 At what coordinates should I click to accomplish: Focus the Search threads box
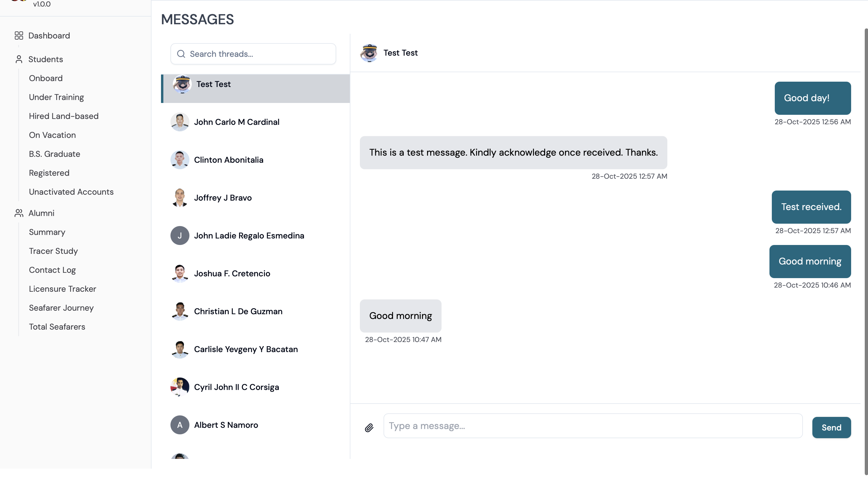pos(253,54)
